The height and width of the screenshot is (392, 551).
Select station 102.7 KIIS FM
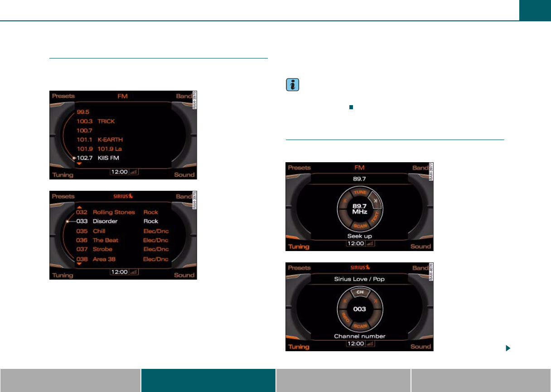(x=98, y=158)
